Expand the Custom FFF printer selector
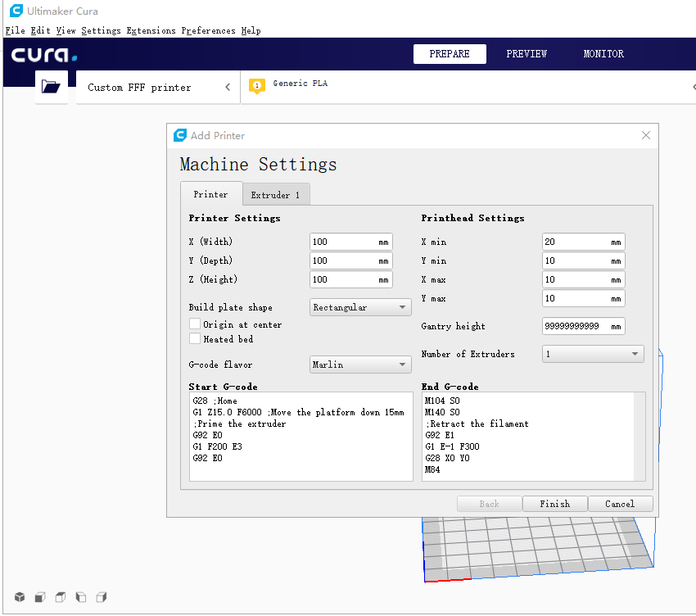The height and width of the screenshot is (616, 696). pyautogui.click(x=158, y=87)
